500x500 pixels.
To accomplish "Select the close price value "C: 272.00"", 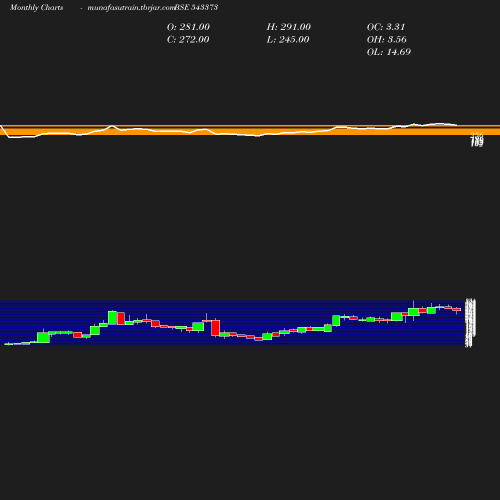I will point(188,40).
